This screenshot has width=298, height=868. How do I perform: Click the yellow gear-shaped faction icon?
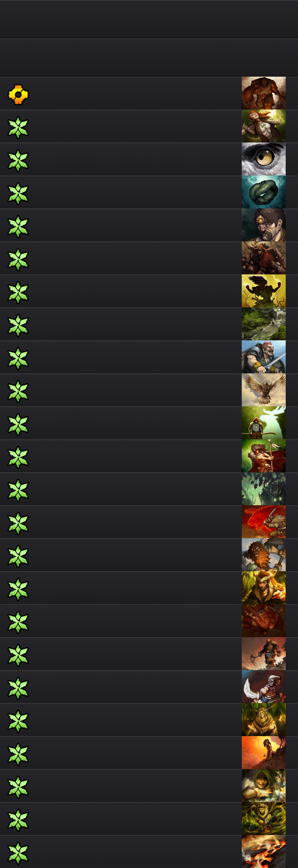tap(18, 94)
